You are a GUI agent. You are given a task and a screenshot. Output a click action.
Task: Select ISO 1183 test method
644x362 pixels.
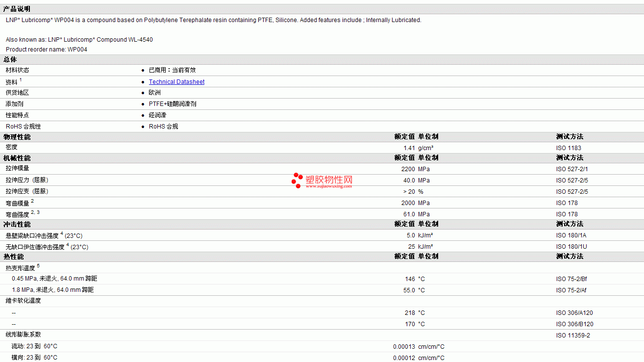coord(569,148)
